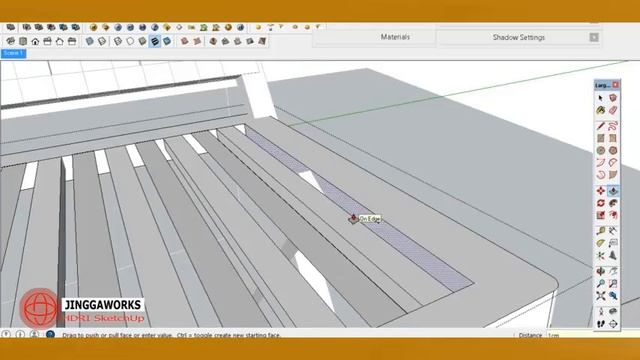Choose the Zoom magnifier tool
The width and height of the screenshot is (640, 360).
tap(600, 283)
